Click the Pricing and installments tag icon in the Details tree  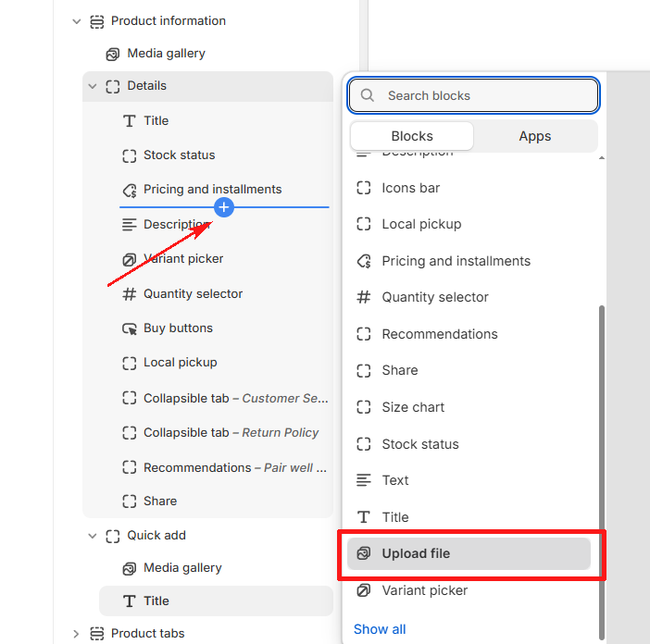[x=130, y=190]
